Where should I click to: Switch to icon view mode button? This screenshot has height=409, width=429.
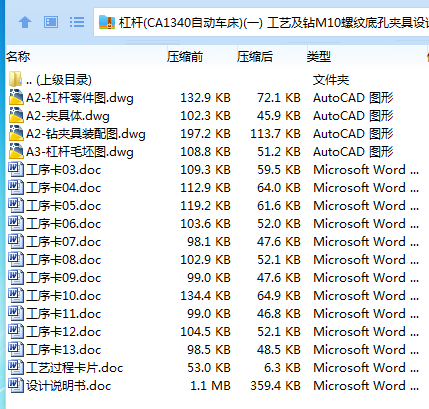51,22
